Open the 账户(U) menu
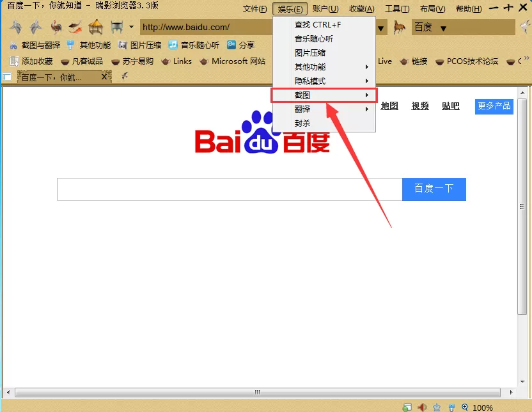The image size is (532, 412). pyautogui.click(x=325, y=9)
